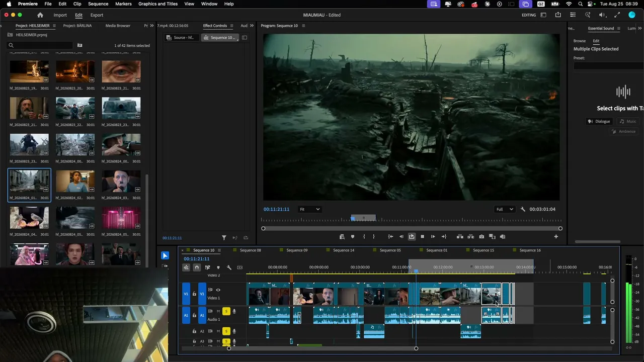The image size is (644, 362).
Task: Click the Extract button
Action: point(471,236)
